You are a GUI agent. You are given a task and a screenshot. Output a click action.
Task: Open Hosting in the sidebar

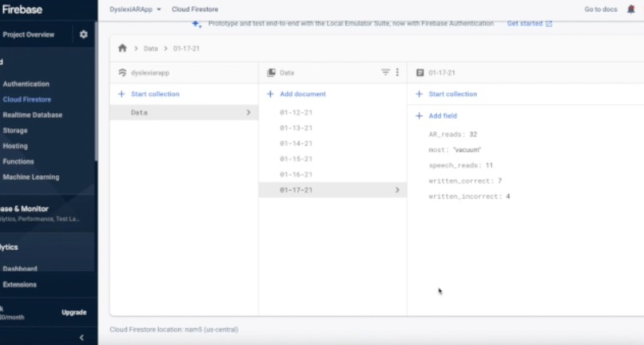coord(15,146)
